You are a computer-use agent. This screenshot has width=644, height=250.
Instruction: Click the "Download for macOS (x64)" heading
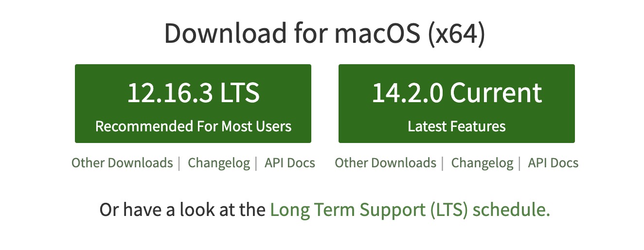[324, 34]
